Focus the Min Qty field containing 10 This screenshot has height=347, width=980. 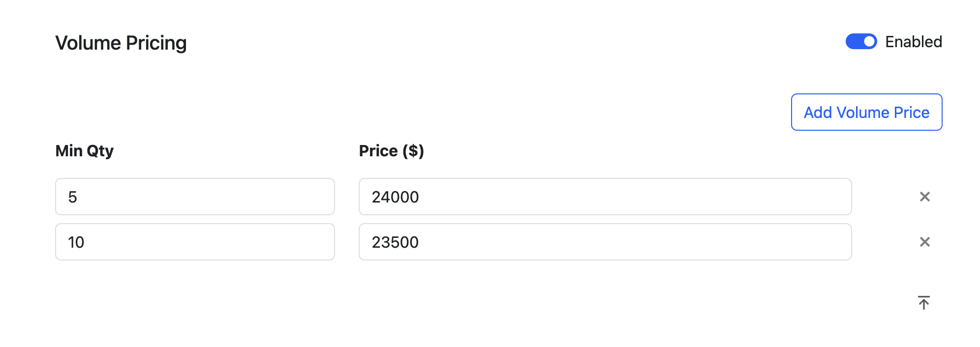coord(195,242)
